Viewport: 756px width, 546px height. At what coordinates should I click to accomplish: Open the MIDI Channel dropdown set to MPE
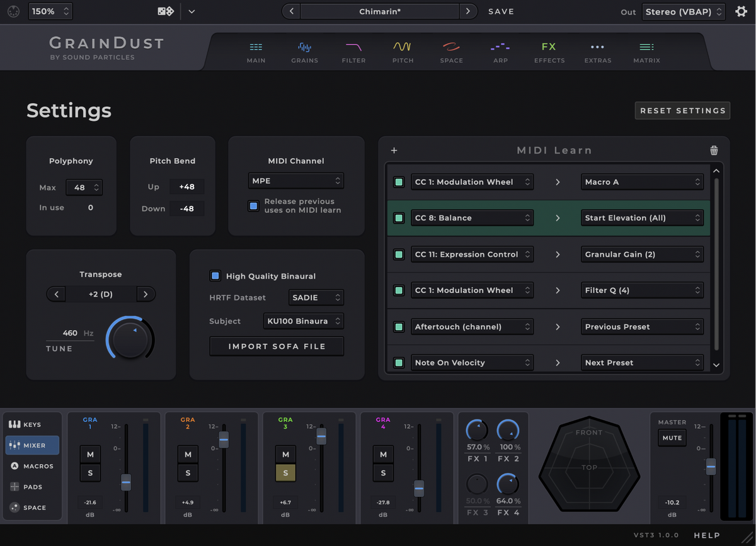[x=296, y=181]
